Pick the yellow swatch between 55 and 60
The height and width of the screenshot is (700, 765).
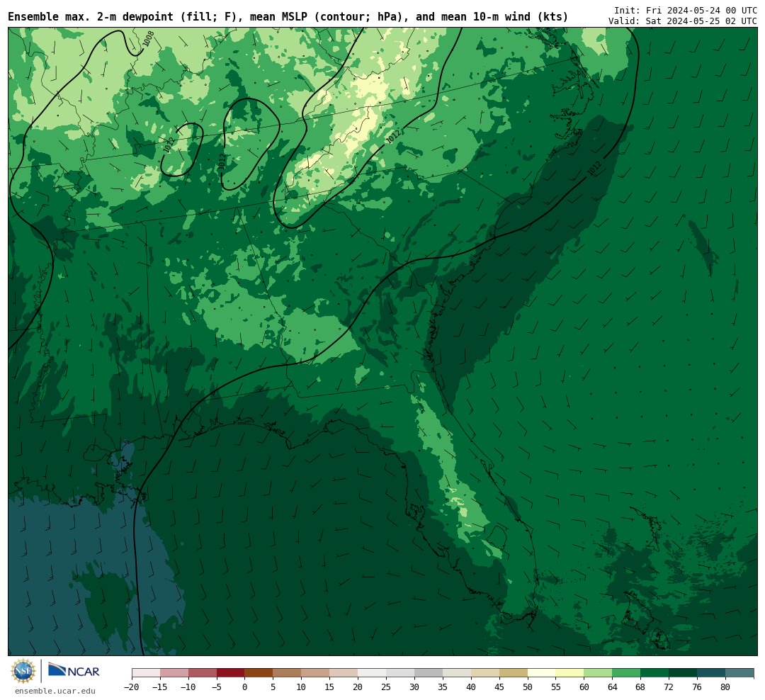click(570, 673)
